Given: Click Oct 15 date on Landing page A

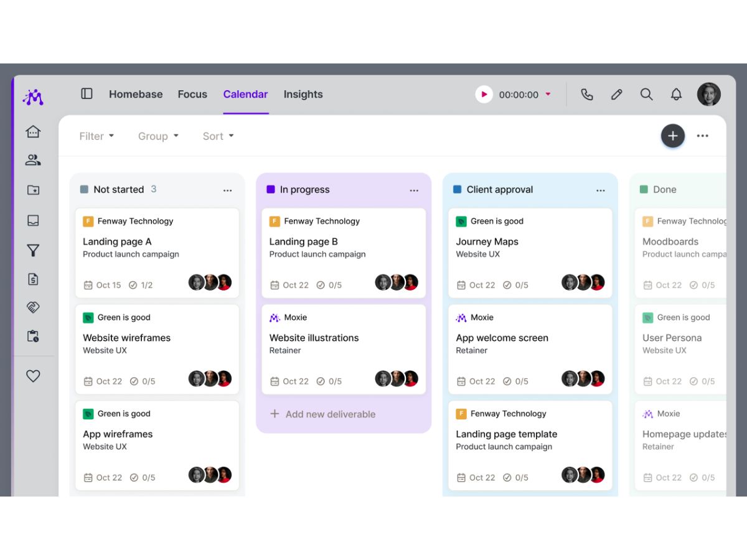Looking at the screenshot, I should click(103, 285).
